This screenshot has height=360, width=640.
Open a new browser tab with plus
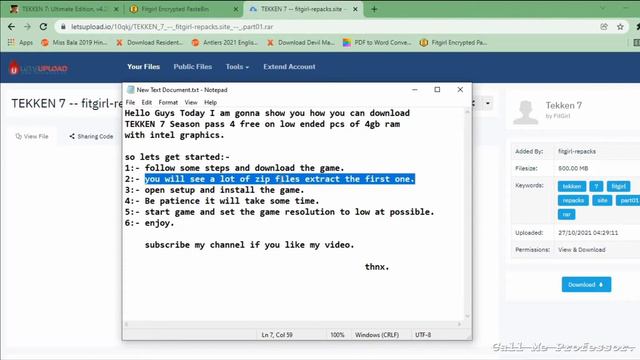(x=374, y=9)
